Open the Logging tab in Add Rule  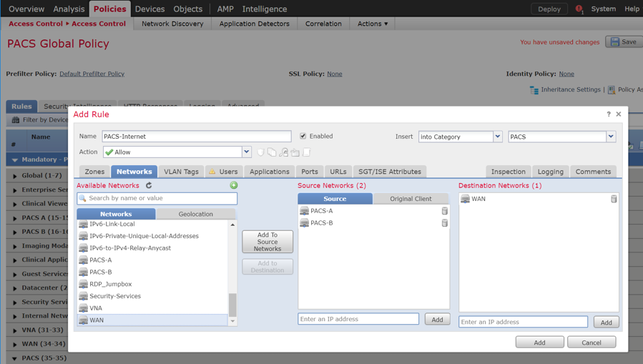[x=550, y=172]
